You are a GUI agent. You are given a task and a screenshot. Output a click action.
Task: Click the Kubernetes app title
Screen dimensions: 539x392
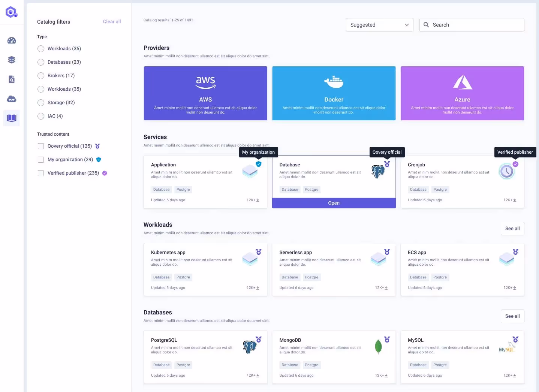pos(168,253)
